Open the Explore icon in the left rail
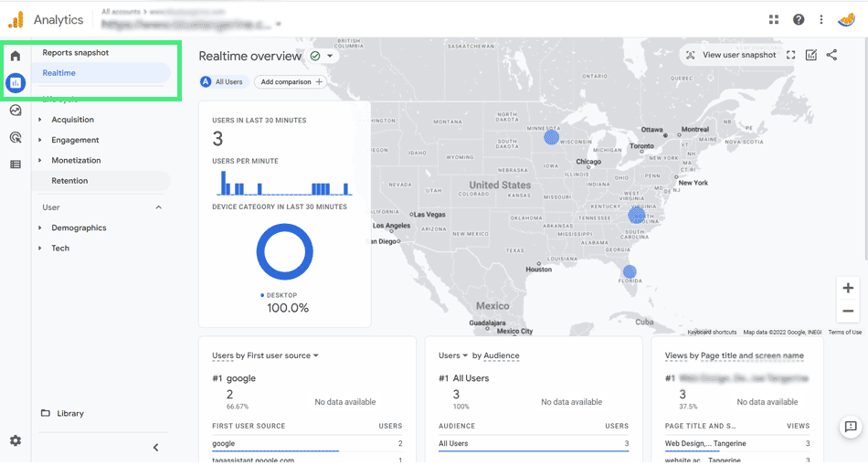868x466 pixels. (16, 111)
